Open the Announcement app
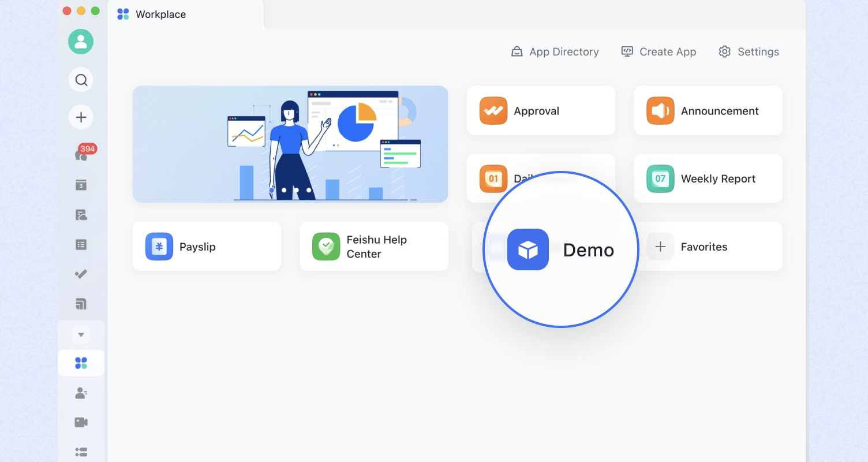The height and width of the screenshot is (462, 868). click(708, 111)
